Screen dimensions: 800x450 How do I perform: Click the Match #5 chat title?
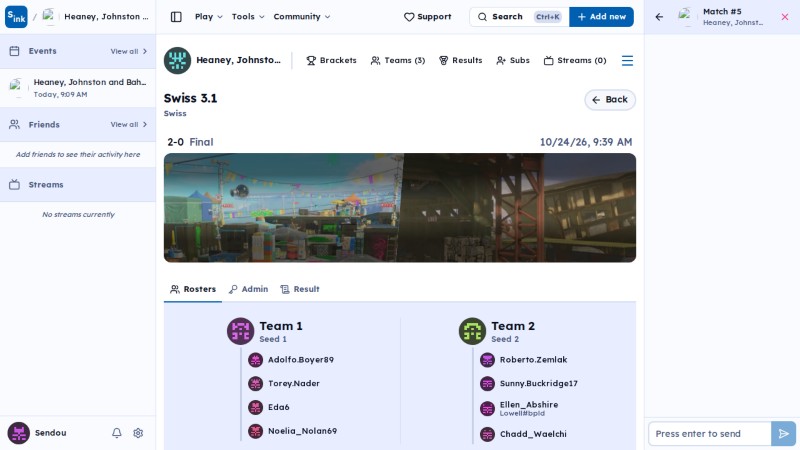(x=722, y=12)
